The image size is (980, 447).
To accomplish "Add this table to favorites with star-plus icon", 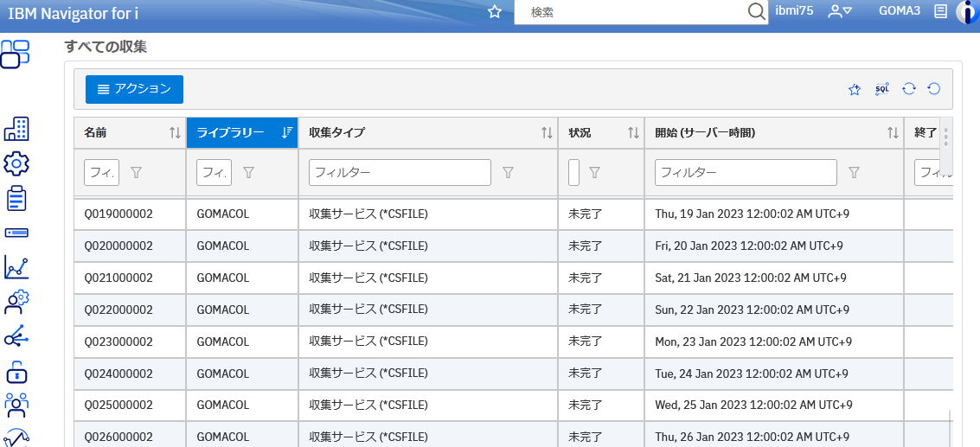I will (855, 89).
